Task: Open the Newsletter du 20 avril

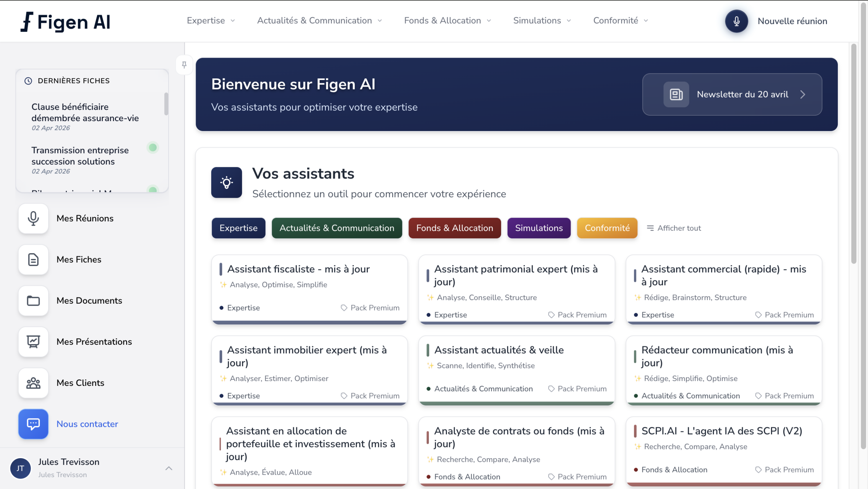Action: (x=732, y=94)
